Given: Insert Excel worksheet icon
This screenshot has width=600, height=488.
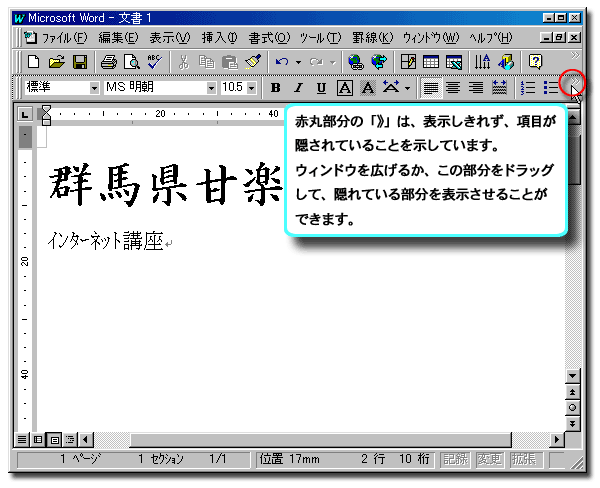Looking at the screenshot, I should 454,62.
